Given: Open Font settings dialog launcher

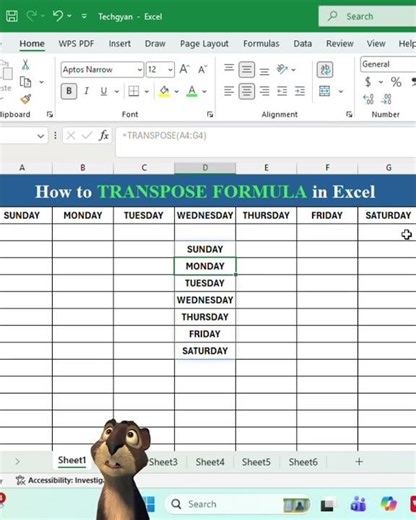Looking at the screenshot, I should click(x=210, y=114).
